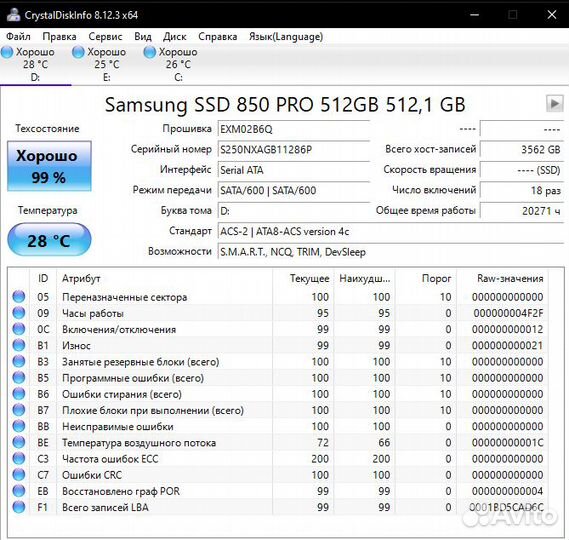This screenshot has height=540, width=569.
Task: Open the Справка menu
Action: click(x=218, y=37)
